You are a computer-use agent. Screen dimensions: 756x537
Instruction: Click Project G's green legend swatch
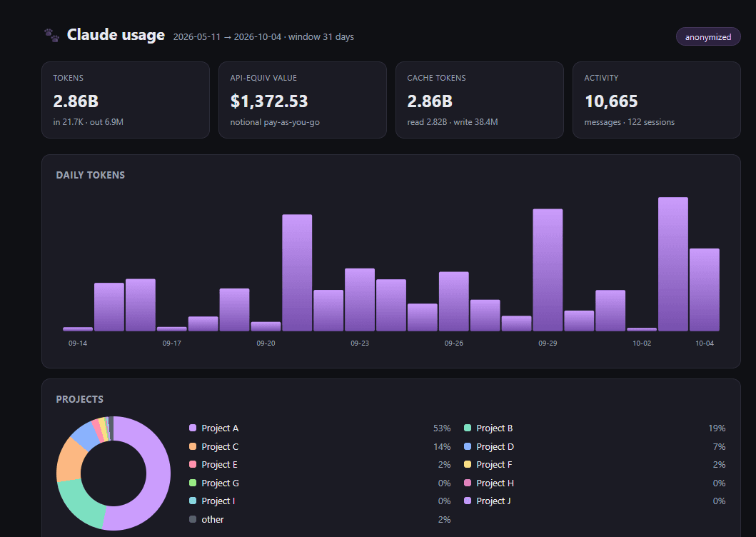pos(193,483)
